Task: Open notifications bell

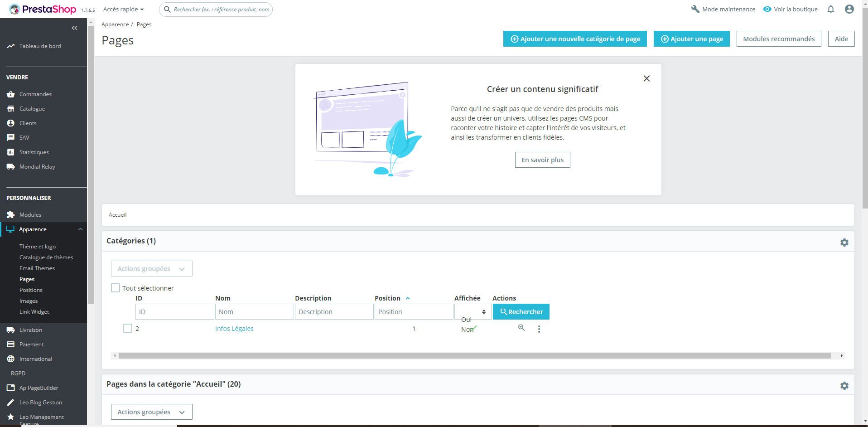Action: pos(831,9)
